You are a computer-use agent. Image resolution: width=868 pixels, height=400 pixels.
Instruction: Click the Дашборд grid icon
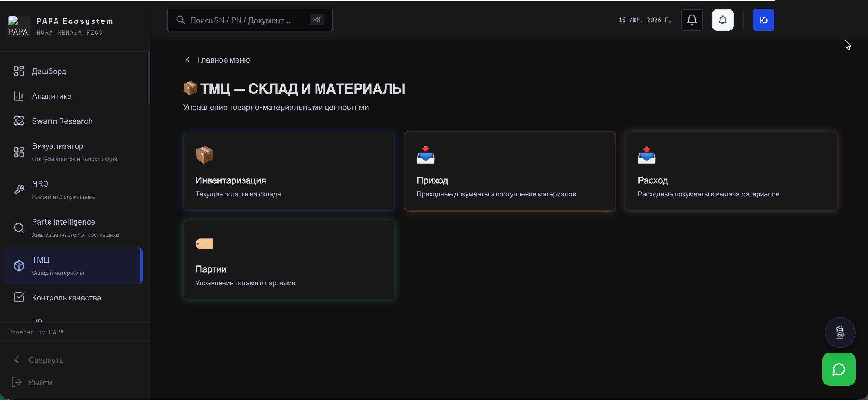[x=19, y=71]
